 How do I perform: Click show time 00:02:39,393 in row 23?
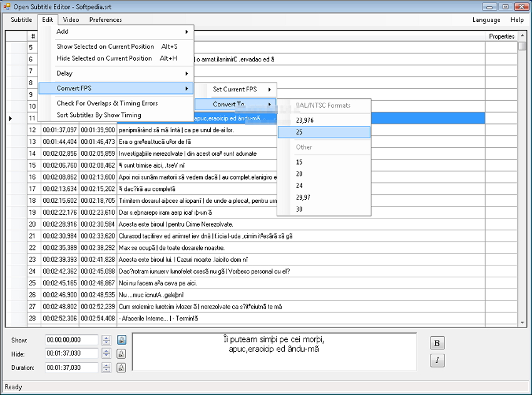click(x=60, y=260)
